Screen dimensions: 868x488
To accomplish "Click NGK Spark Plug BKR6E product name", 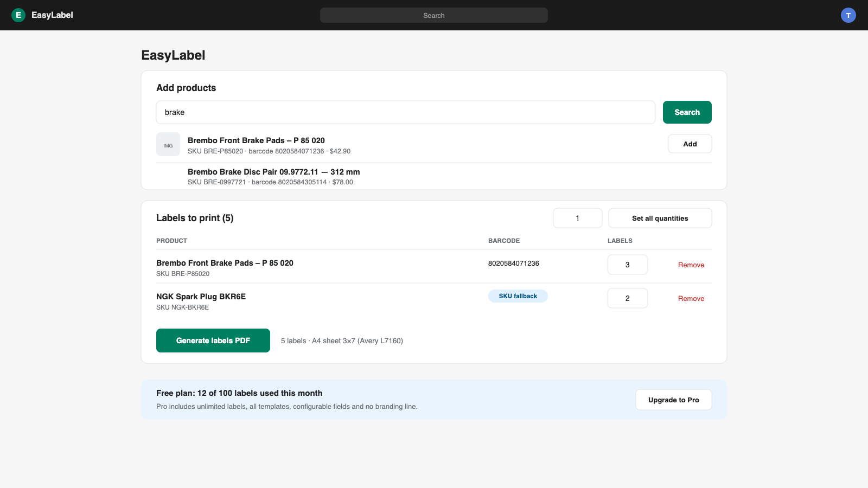I will click(x=201, y=297).
